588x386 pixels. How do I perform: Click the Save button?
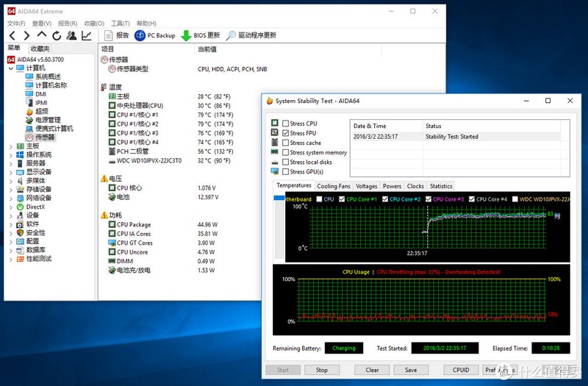(411, 370)
